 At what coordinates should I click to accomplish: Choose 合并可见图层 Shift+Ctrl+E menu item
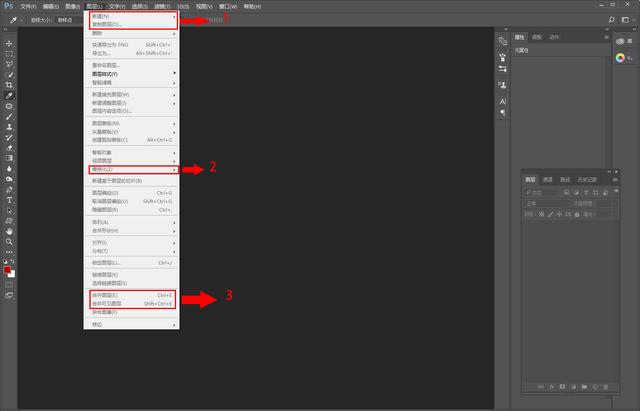coord(132,304)
